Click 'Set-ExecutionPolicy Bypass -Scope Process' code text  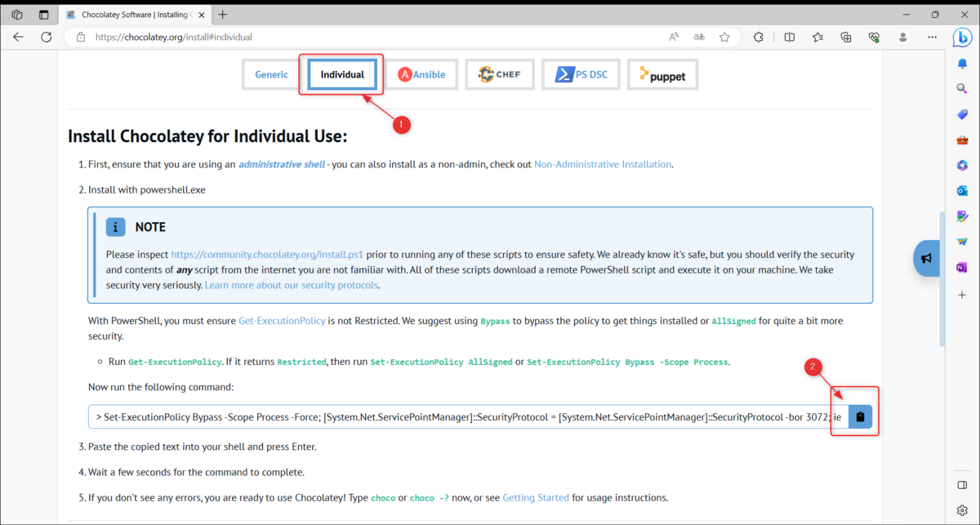point(627,362)
